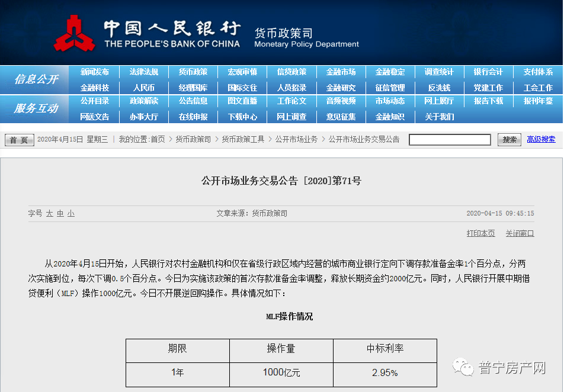
Task: Select 工会工作 menu item
Action: point(538,88)
